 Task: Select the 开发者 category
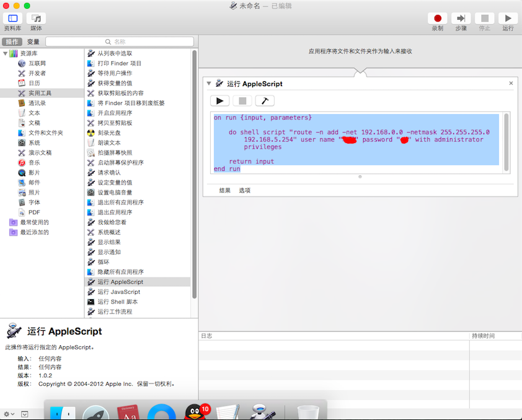(42, 73)
